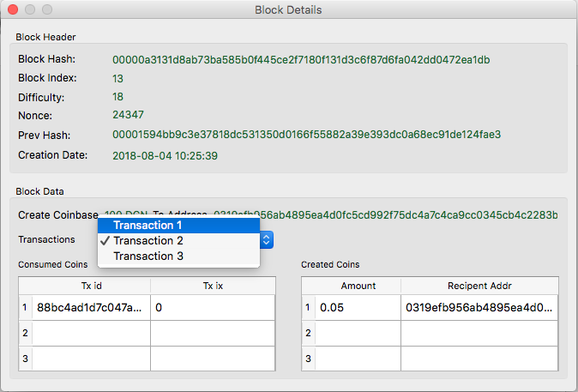Click the Created Coins label
Screen dimensions: 578x392
pyautogui.click(x=330, y=264)
